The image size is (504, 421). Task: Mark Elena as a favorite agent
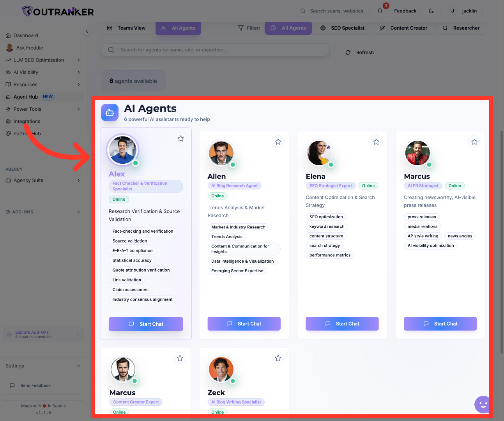click(376, 142)
